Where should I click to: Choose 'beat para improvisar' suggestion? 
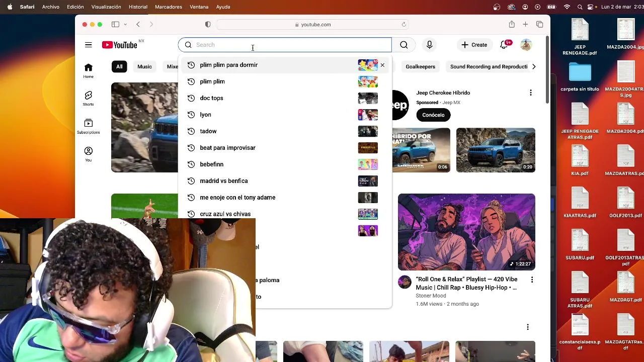point(284,148)
